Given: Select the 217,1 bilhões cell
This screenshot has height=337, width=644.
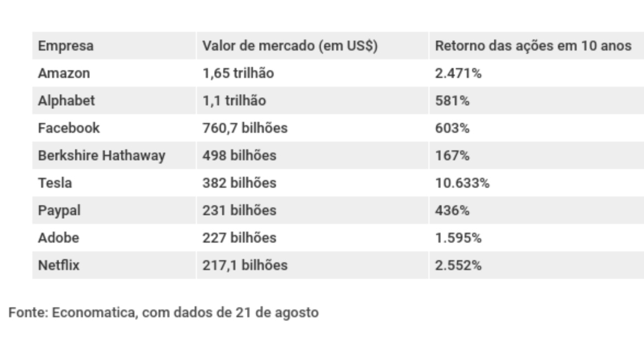Looking at the screenshot, I should (245, 266).
